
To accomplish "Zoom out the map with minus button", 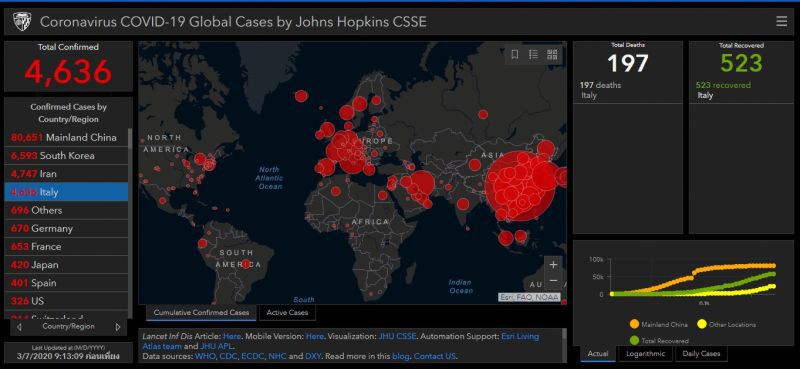I will pyautogui.click(x=553, y=281).
